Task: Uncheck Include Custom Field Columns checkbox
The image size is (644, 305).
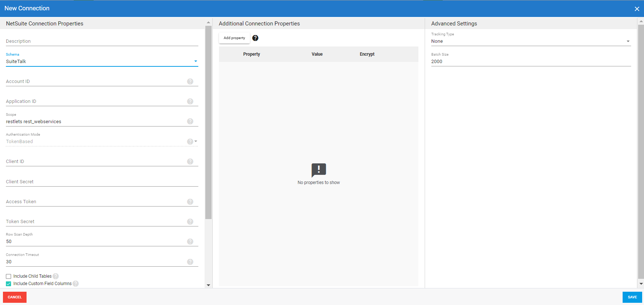Action: pos(8,284)
